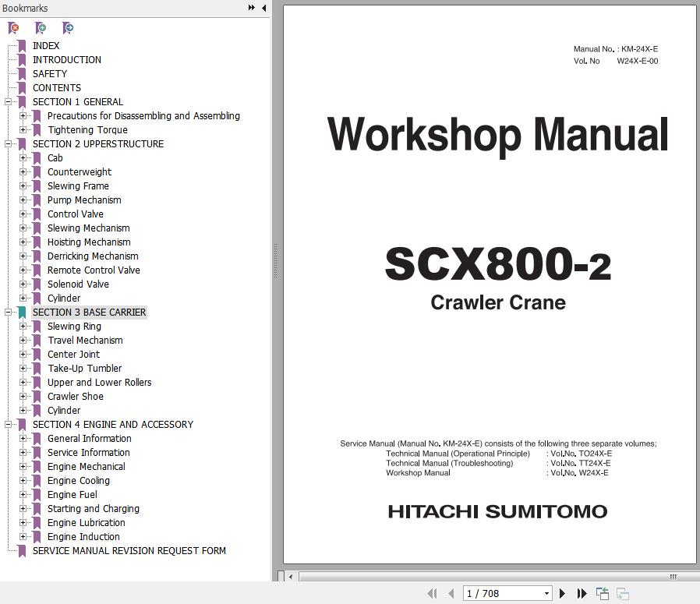Open the Control Valve bookmark
700x604 pixels.
point(76,214)
